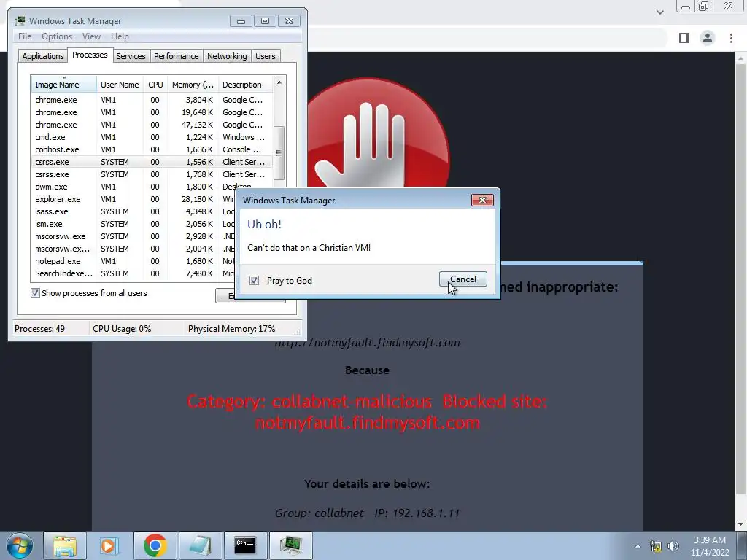Select the lsass.exe process row
747x560 pixels.
(133, 211)
